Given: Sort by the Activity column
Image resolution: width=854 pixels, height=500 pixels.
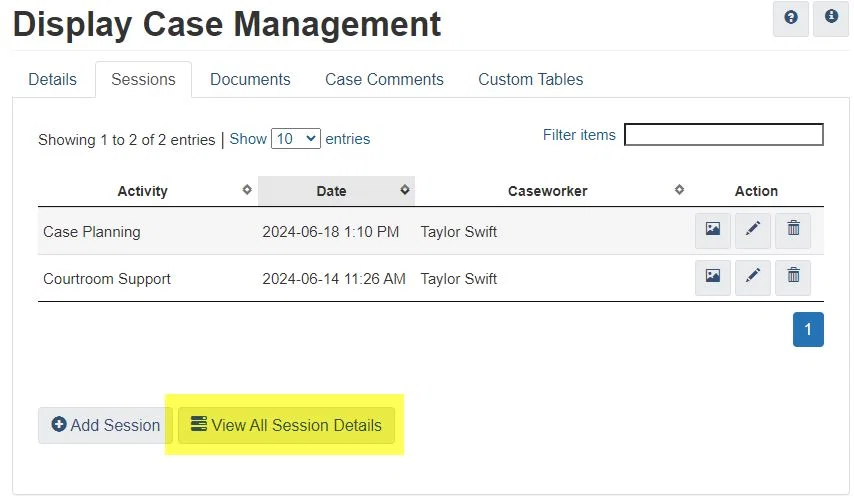Looking at the screenshot, I should tap(143, 191).
